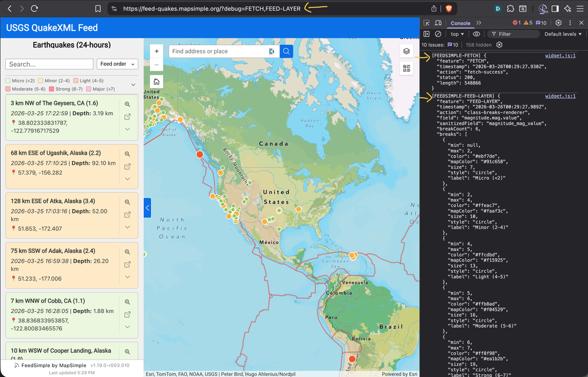Click the error count badge in DevTools
The height and width of the screenshot is (377, 588).
point(516,23)
